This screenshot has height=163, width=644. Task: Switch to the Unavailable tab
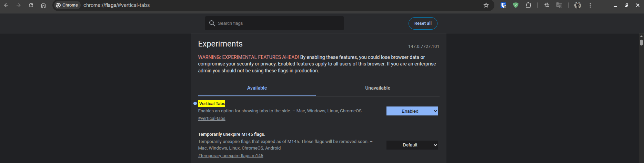tap(378, 88)
